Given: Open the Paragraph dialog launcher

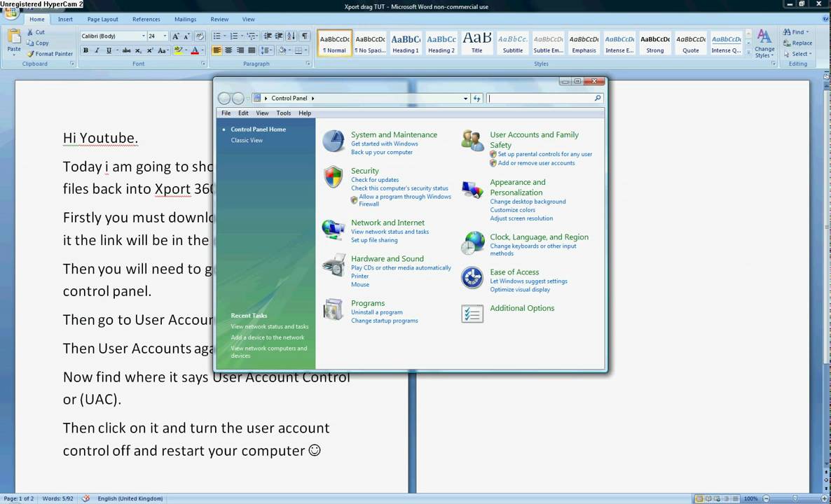Looking at the screenshot, I should point(308,64).
